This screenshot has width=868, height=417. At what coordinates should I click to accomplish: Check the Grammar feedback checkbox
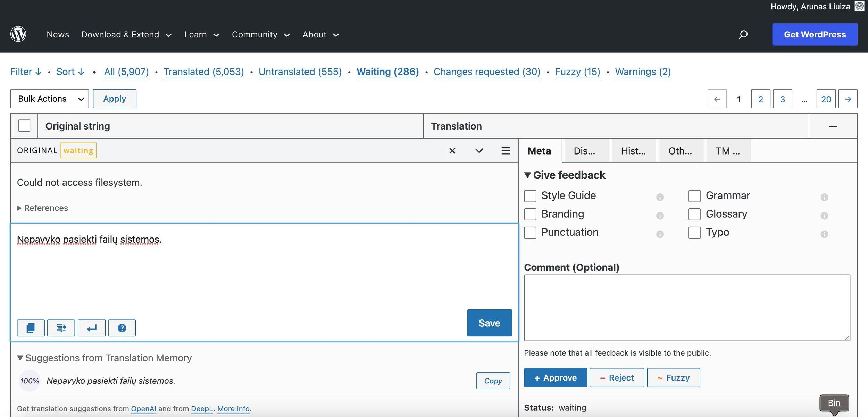tap(694, 196)
